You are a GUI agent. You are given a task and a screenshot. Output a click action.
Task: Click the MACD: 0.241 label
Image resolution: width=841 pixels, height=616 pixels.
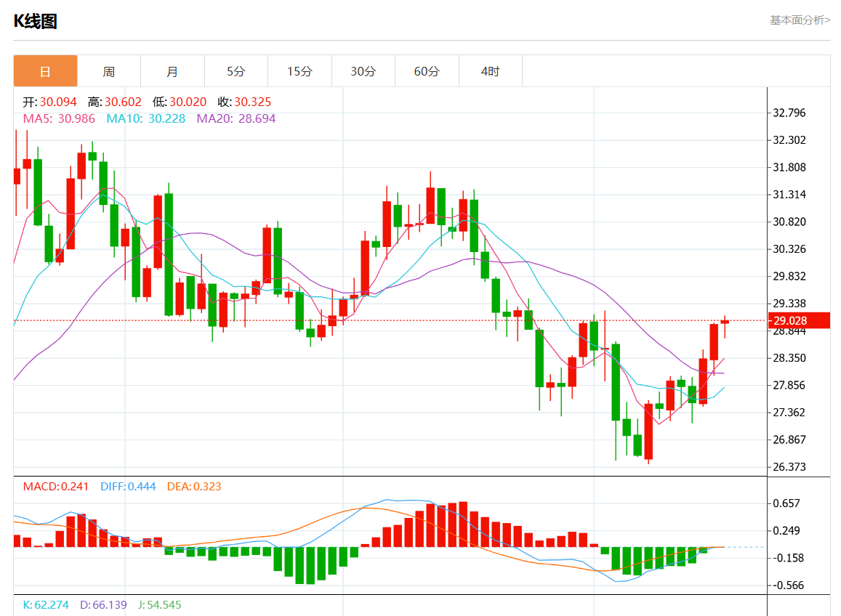(x=56, y=486)
